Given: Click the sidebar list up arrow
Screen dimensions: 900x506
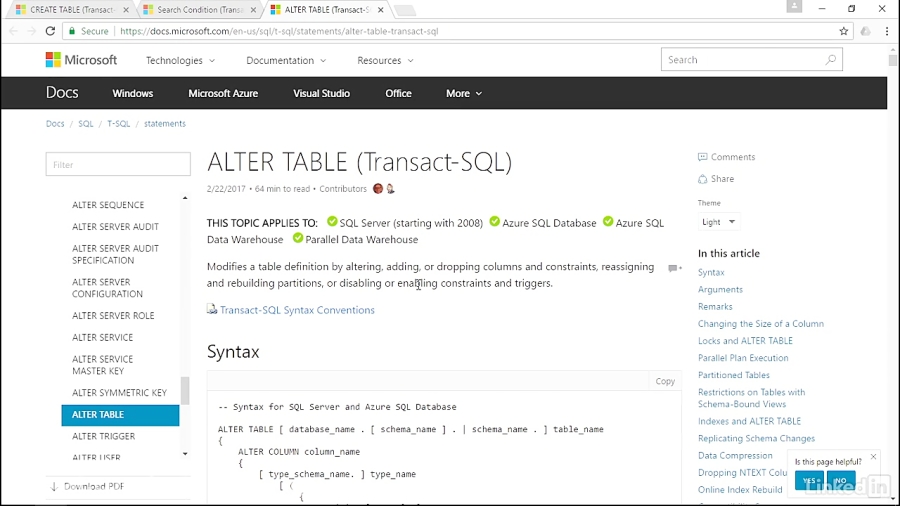Looking at the screenshot, I should click(185, 198).
